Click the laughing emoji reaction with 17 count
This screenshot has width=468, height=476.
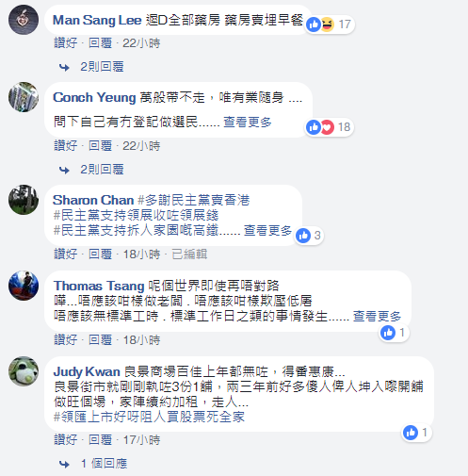coord(328,25)
